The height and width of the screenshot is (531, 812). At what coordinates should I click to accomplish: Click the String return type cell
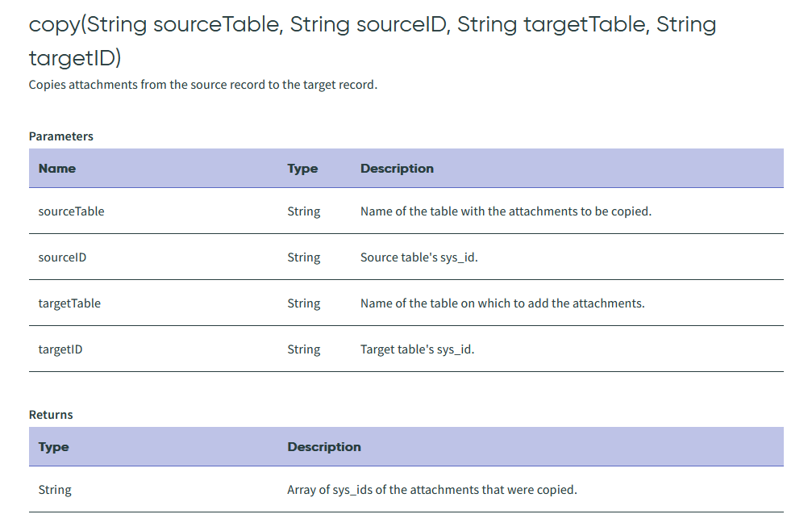click(x=55, y=490)
